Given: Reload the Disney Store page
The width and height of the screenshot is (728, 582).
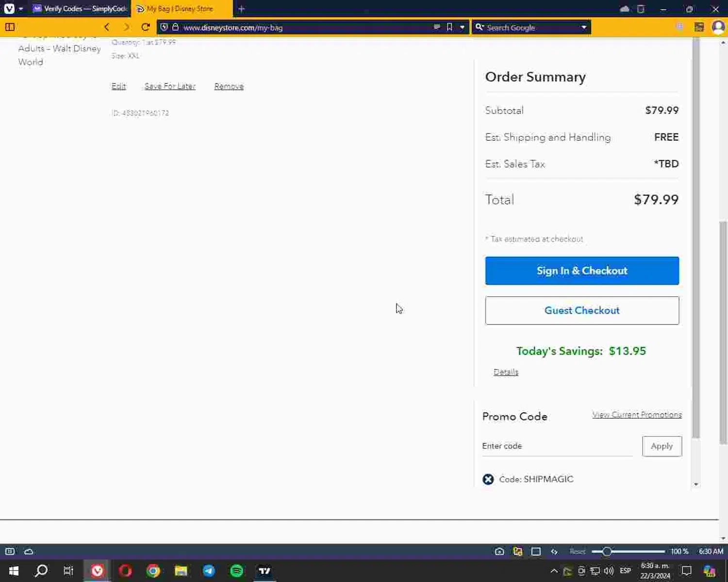Looking at the screenshot, I should coord(145,27).
